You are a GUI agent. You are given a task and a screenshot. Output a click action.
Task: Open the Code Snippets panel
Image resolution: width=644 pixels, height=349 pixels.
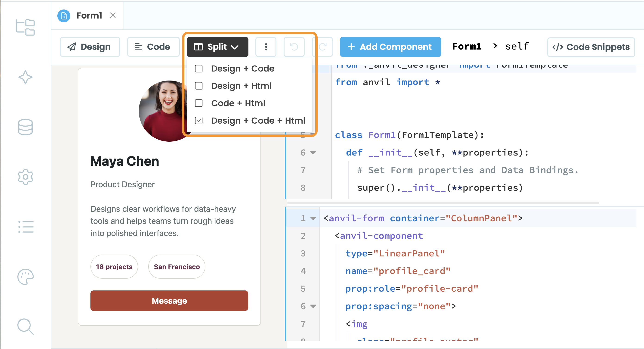591,47
